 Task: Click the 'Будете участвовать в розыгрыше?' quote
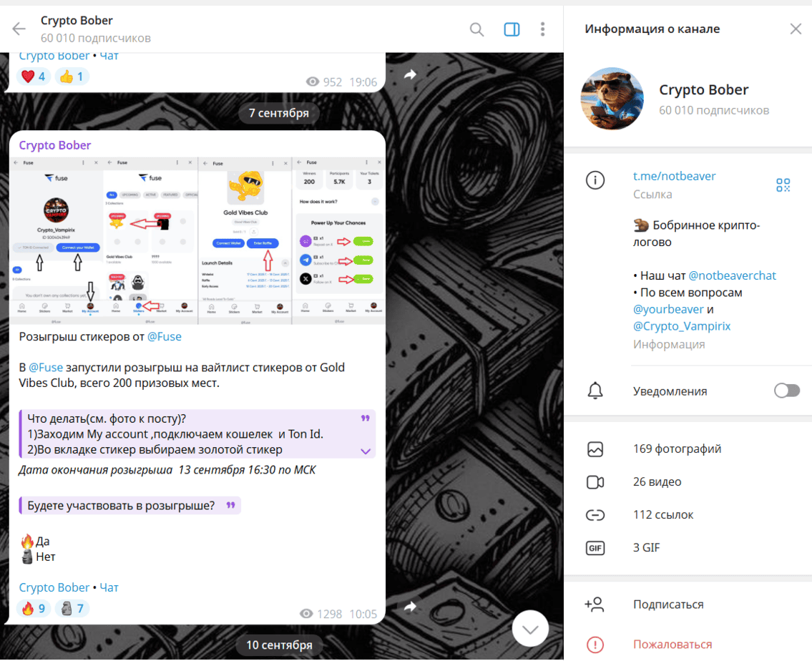click(130, 505)
